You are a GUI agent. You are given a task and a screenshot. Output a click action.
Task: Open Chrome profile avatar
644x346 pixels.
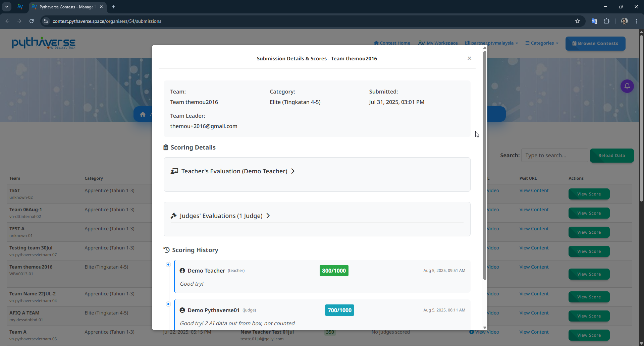tap(624, 21)
